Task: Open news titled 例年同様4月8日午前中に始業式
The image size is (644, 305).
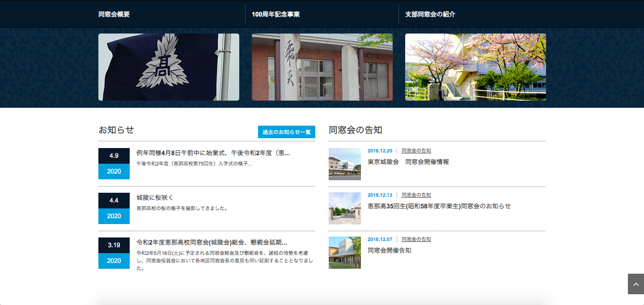Action: [213, 153]
